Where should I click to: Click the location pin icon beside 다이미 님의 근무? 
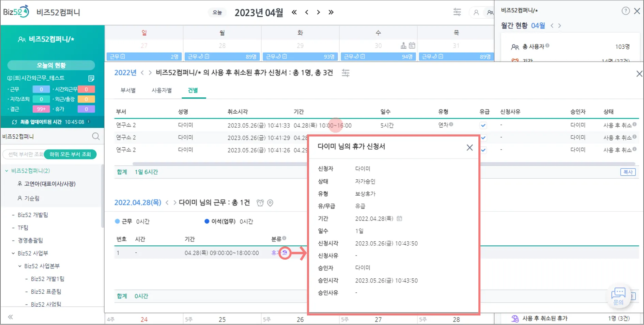pos(270,203)
